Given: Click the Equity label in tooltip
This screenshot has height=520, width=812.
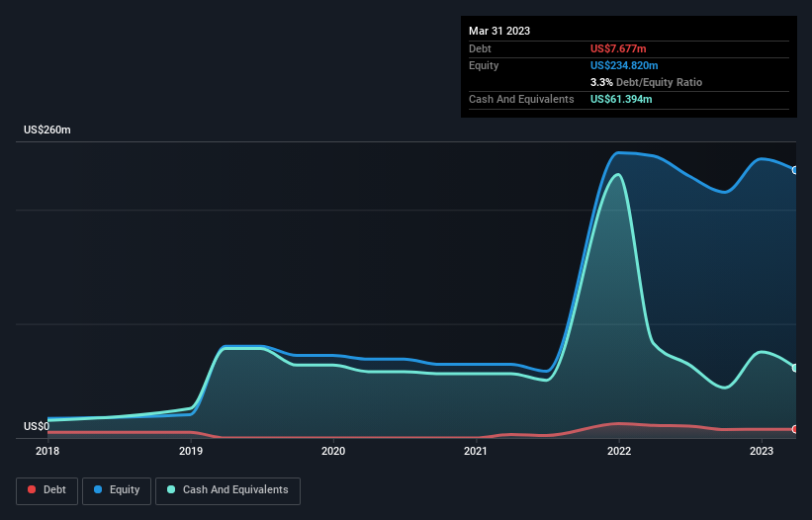Looking at the screenshot, I should click(484, 65).
